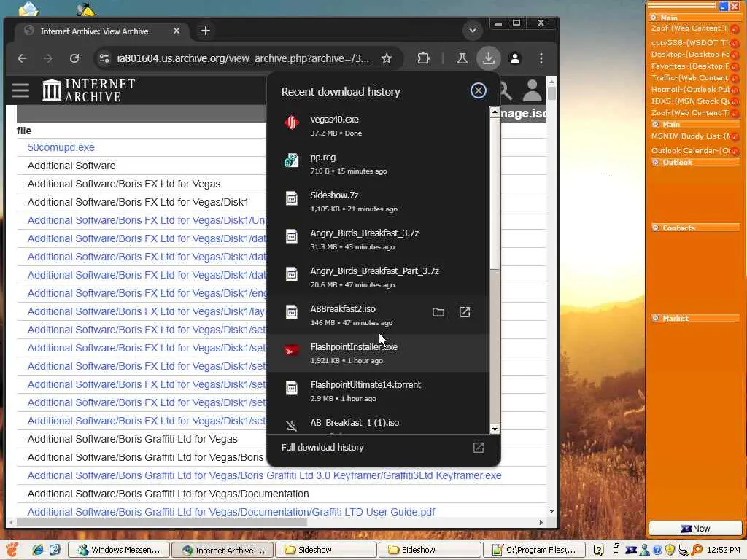The image size is (747, 560).
Task: Select FlashpointUltimate14.torrent download entry
Action: [379, 391]
